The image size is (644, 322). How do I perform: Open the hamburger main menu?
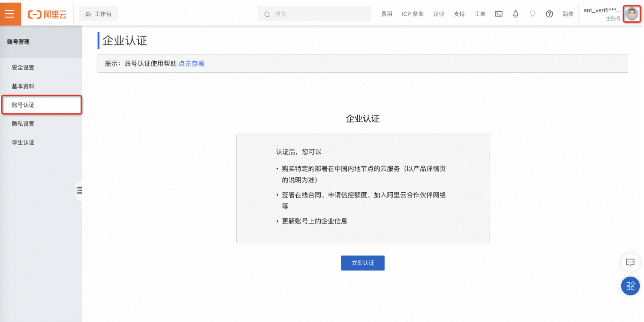point(9,14)
